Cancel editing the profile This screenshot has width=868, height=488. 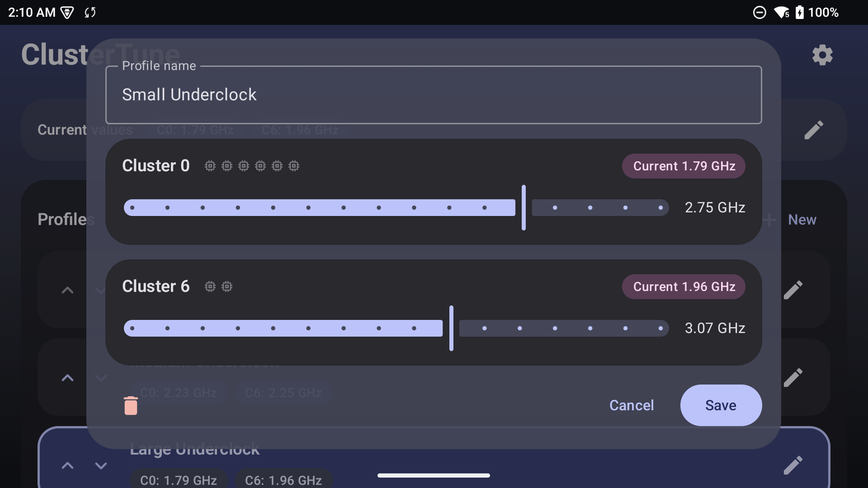[x=632, y=405]
